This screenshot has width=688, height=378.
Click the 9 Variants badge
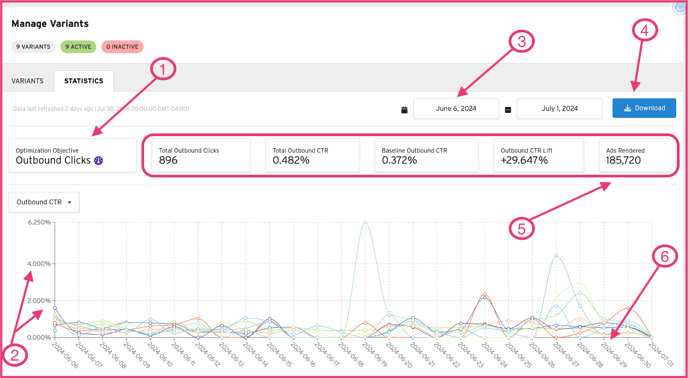coord(33,46)
